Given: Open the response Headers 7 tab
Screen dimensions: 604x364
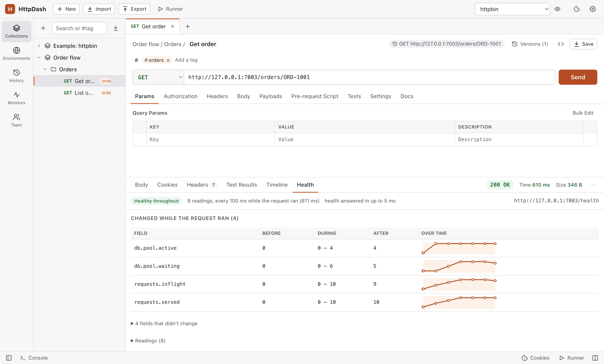Looking at the screenshot, I should click(202, 185).
